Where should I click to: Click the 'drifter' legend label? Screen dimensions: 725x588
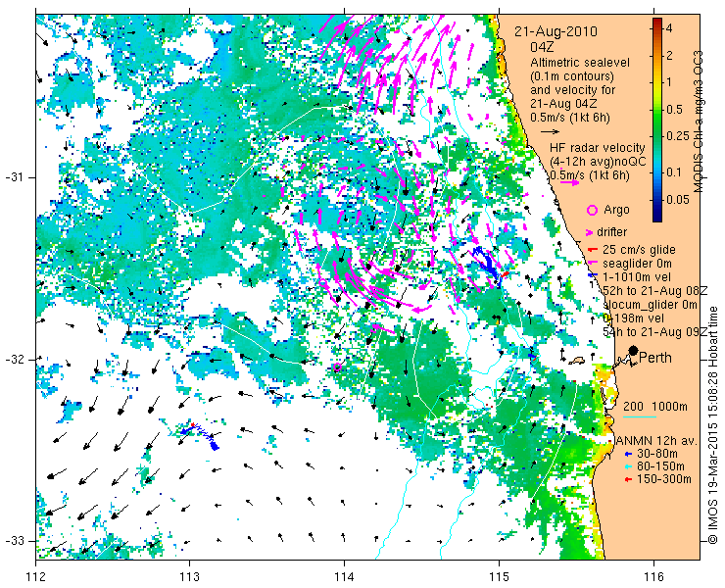coord(611,232)
